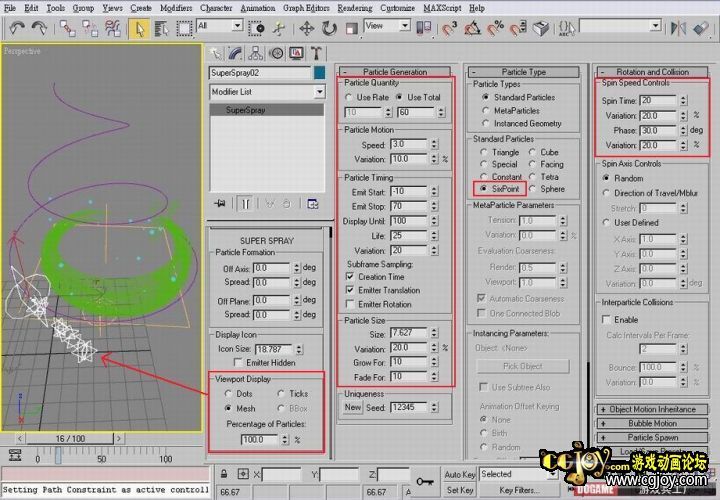The width and height of the screenshot is (720, 500).
Task: Select the Use Rate radio button
Action: tap(349, 97)
